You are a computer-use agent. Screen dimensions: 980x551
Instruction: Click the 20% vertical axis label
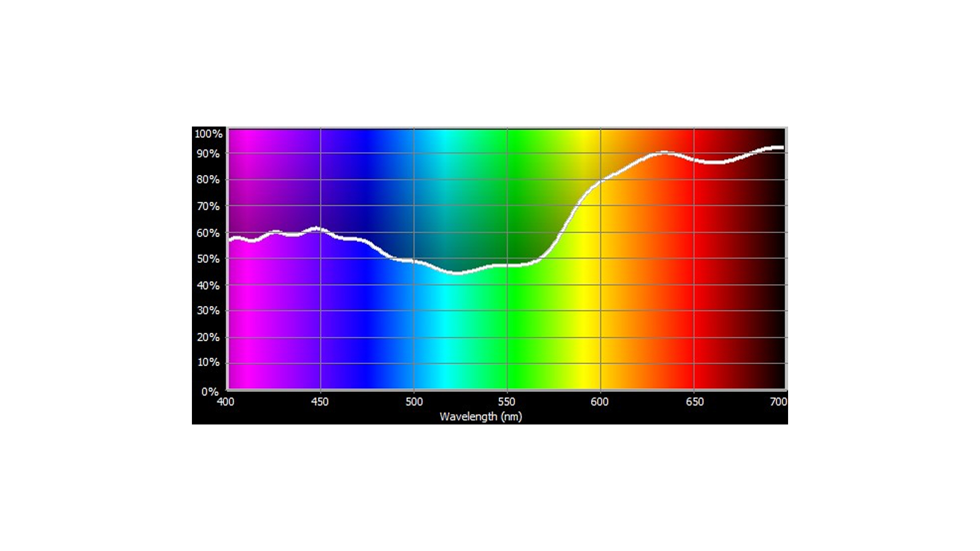208,337
